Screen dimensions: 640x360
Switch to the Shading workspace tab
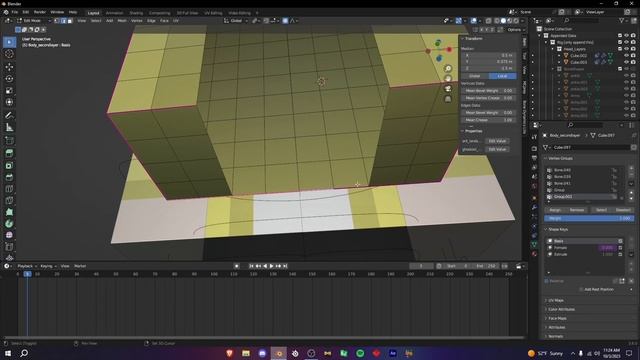[136, 13]
